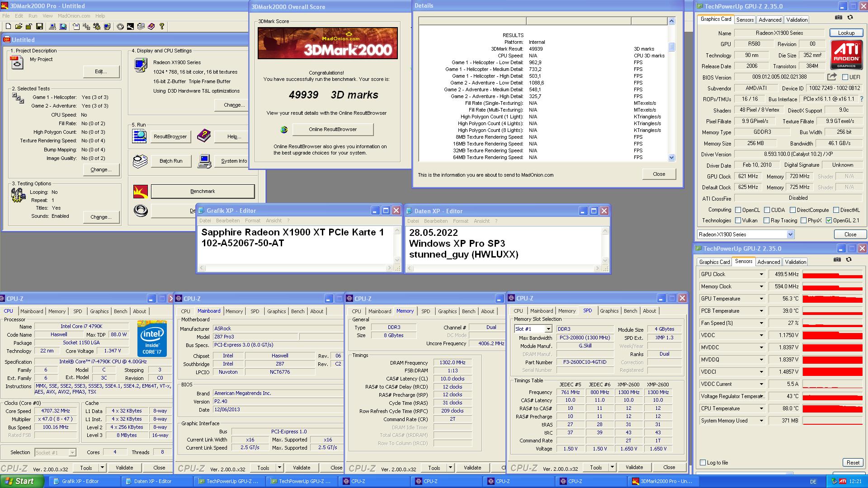This screenshot has width=868, height=488.
Task: Click the close-folder toolbar icon beside Open
Action: tap(29, 26)
